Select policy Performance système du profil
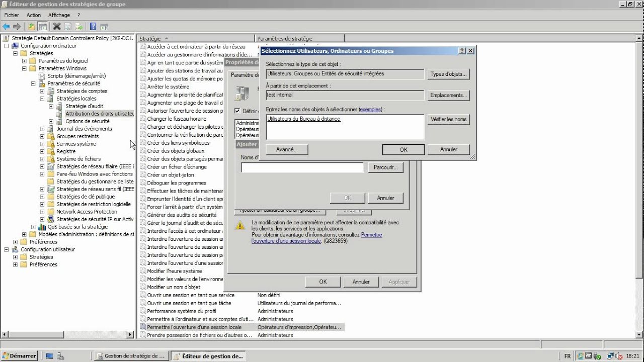Viewport: 644px width, 362px height. pos(182,311)
